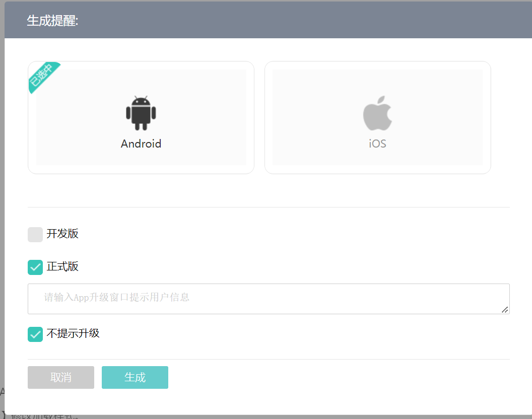Click the textarea resize handle
The image size is (532, 419).
[505, 310]
